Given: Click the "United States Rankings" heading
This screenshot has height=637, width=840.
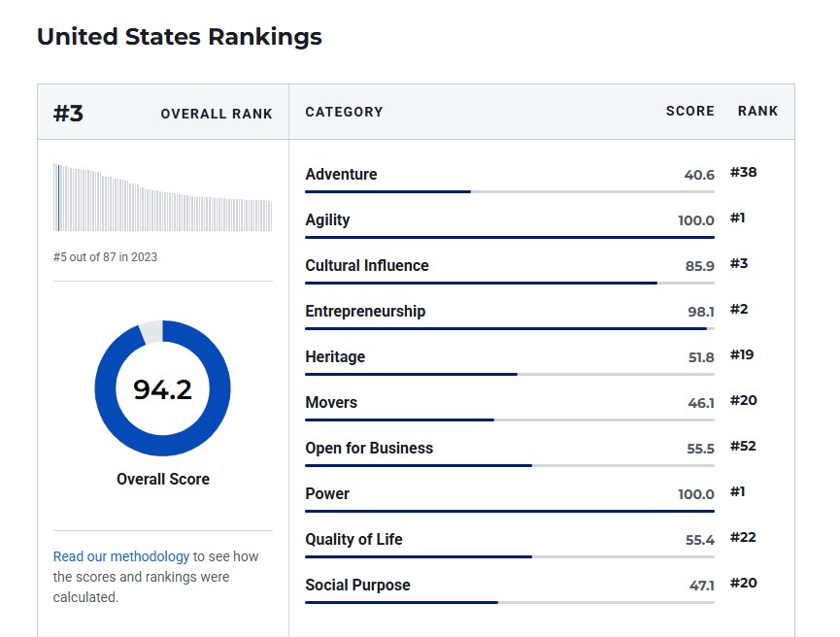Looking at the screenshot, I should point(179,37).
